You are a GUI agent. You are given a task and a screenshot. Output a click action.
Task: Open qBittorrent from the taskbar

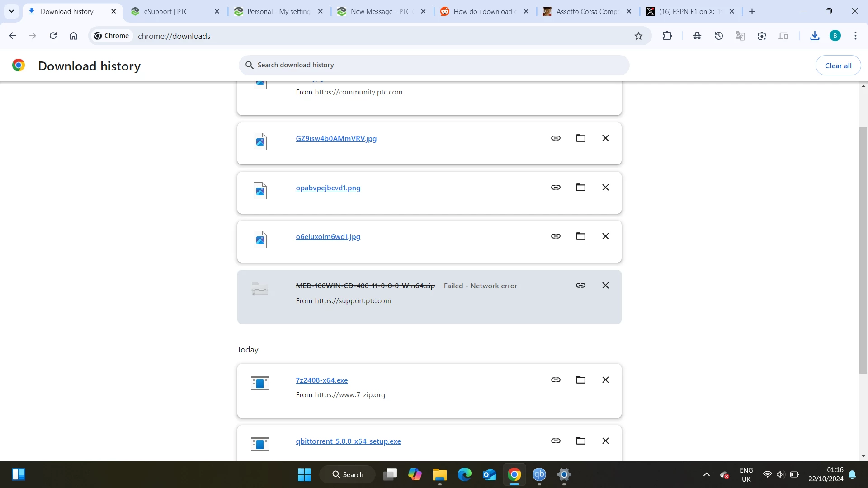539,474
